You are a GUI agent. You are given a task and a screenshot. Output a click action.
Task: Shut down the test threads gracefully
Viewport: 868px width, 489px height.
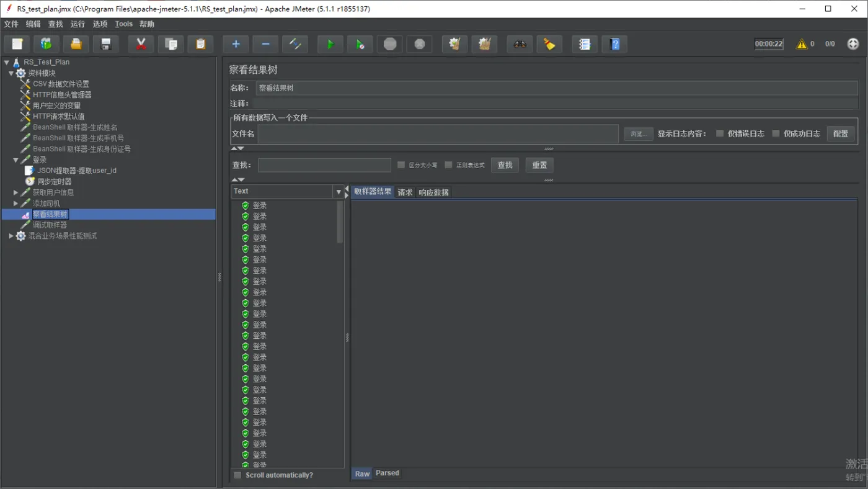point(420,44)
